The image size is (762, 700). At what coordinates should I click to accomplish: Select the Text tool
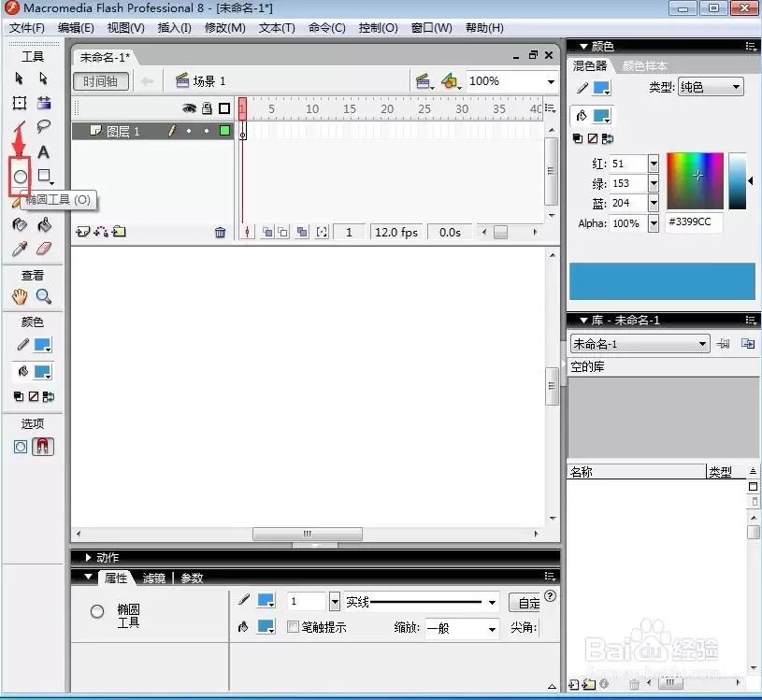[43, 152]
